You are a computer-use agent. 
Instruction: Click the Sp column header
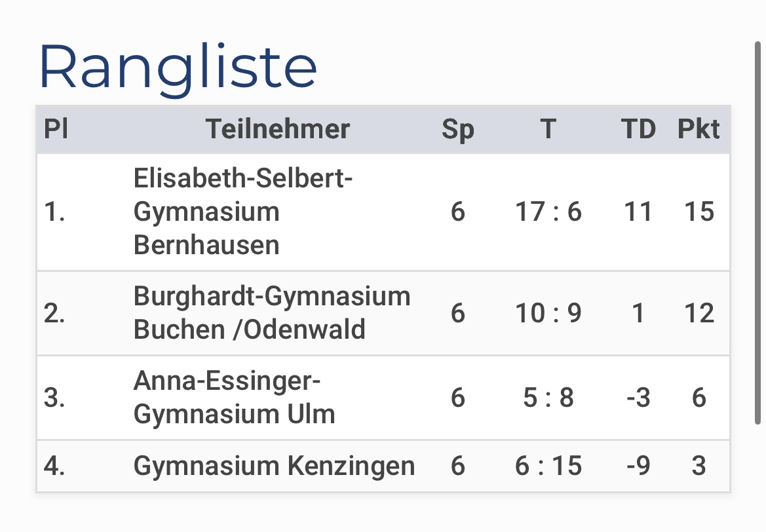[x=458, y=130]
